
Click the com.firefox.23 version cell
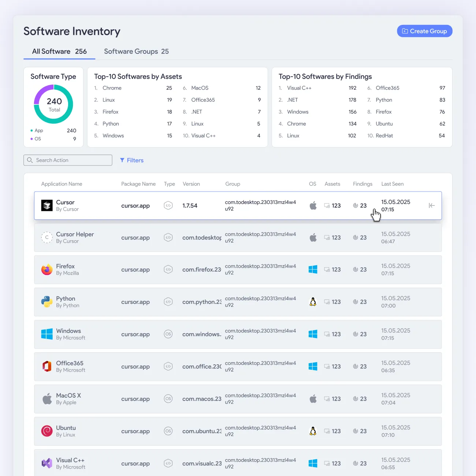pyautogui.click(x=202, y=269)
